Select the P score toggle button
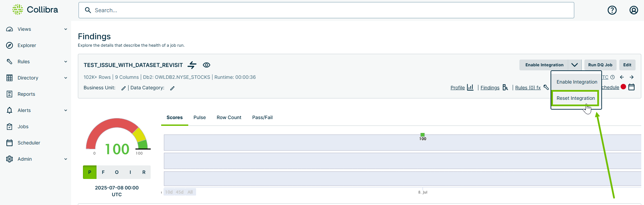Image resolution: width=644 pixels, height=205 pixels. point(90,172)
